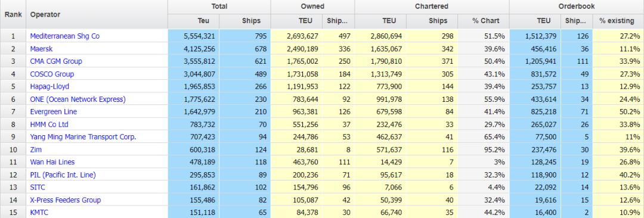Image resolution: width=644 pixels, height=218 pixels.
Task: Select the 679,598 chartered TEU cell
Action: [380, 111]
